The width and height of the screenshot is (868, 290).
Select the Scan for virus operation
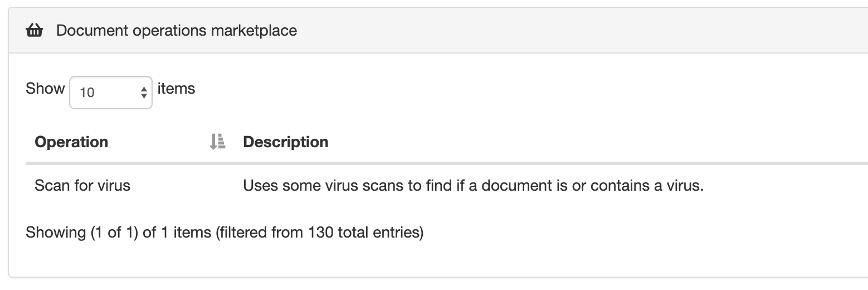click(82, 185)
